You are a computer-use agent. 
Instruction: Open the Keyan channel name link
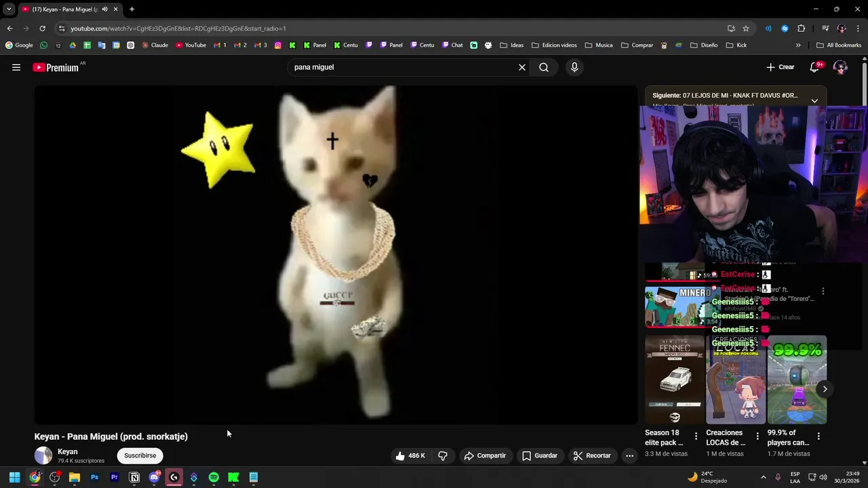[x=68, y=451]
